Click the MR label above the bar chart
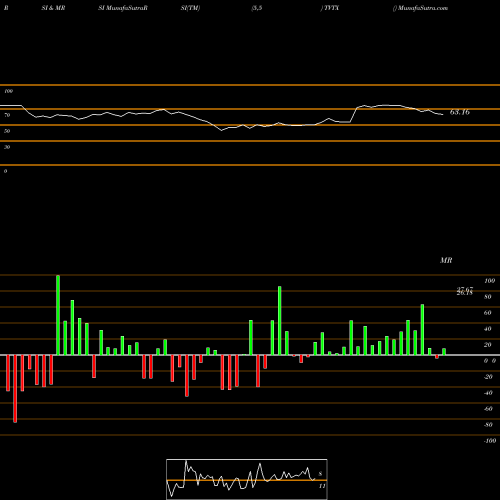This screenshot has width=500, height=500. (446, 260)
